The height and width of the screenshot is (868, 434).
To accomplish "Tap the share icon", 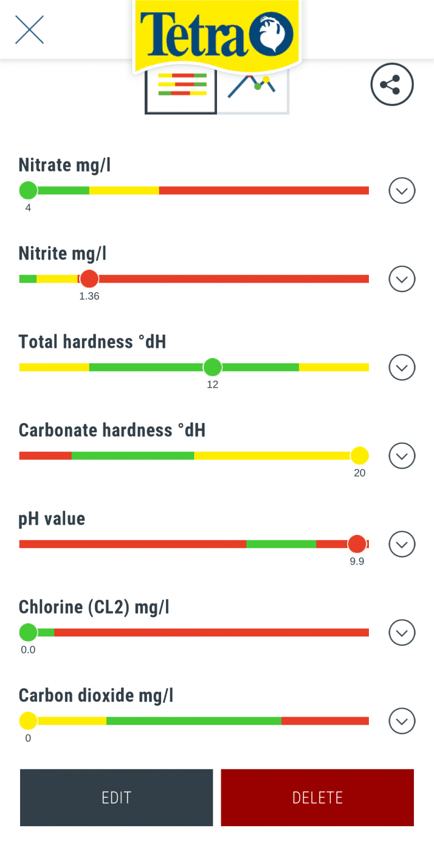I will 392,85.
